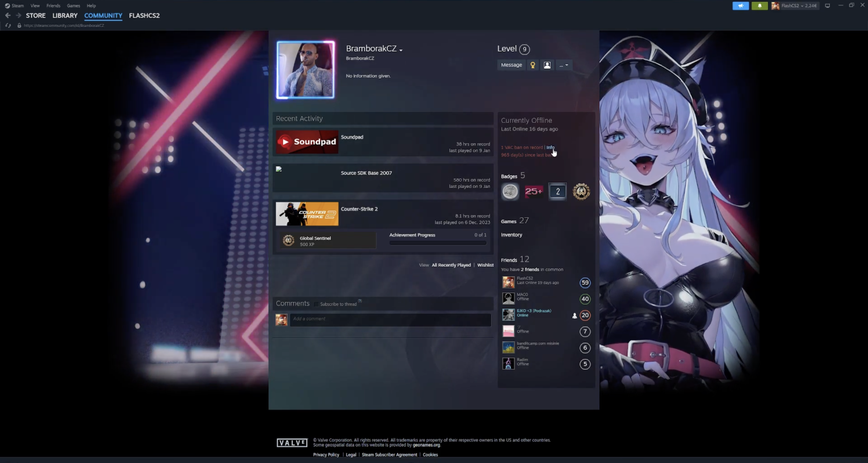This screenshot has height=463, width=868.
Task: Open the geonames.org link
Action: (426, 445)
